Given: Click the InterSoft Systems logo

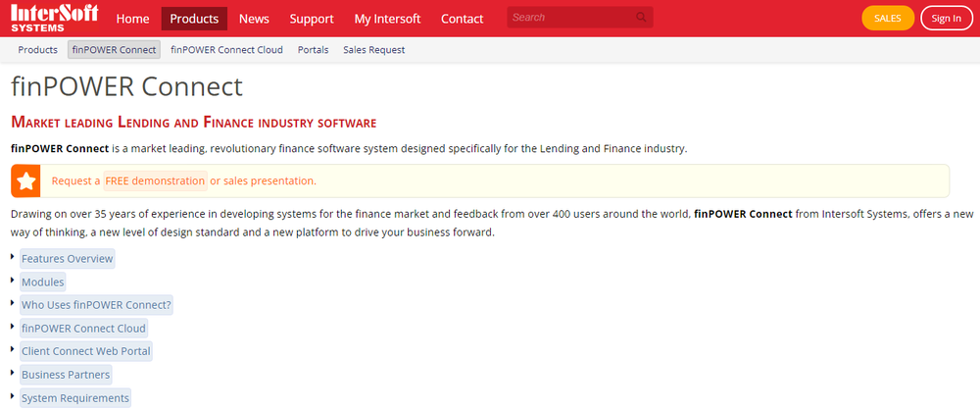Looking at the screenshot, I should tap(54, 18).
